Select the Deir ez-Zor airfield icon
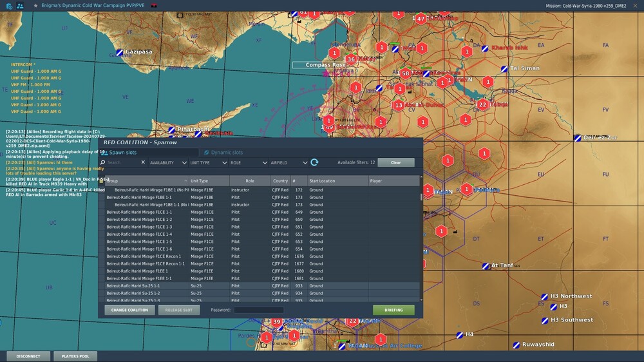This screenshot has width=644, height=362. pos(578,137)
